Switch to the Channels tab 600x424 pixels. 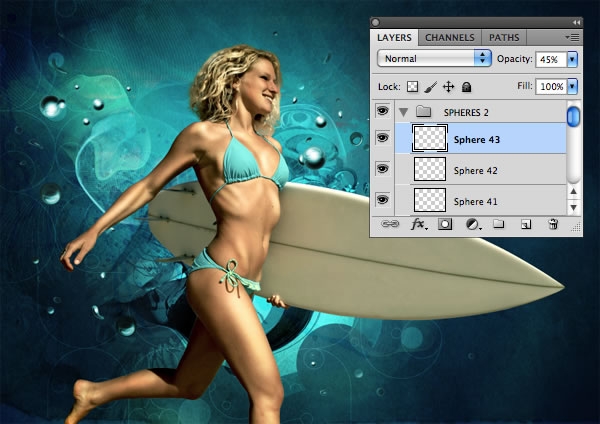coord(450,38)
